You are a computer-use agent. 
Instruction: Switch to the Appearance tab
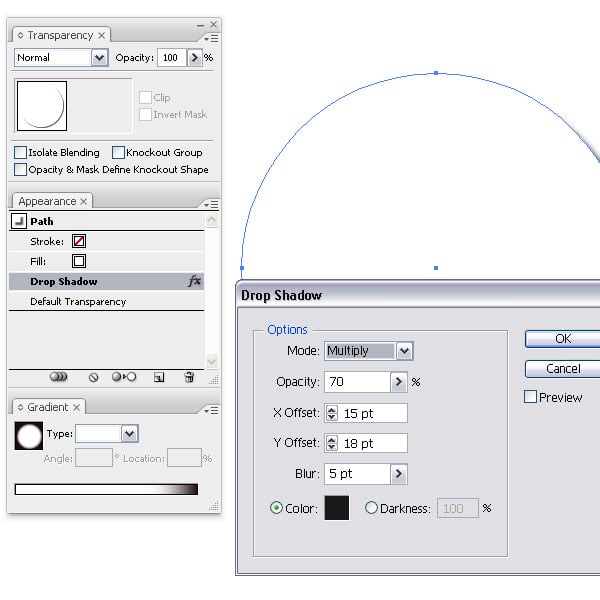click(47, 201)
